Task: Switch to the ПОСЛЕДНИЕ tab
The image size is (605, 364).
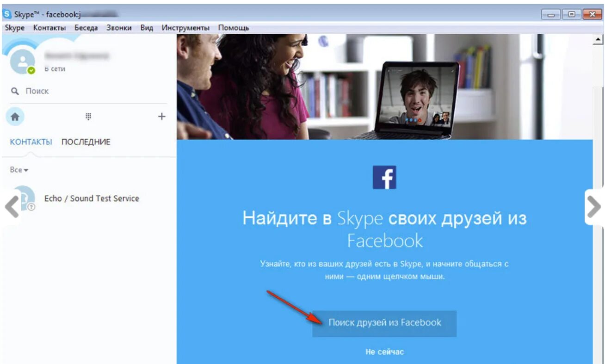Action: (86, 142)
